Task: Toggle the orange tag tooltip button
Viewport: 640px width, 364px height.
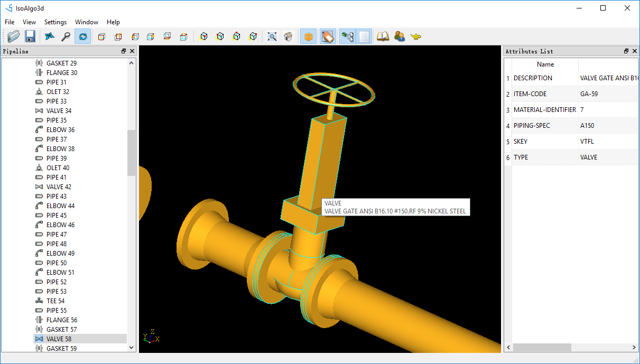Action: [x=328, y=36]
